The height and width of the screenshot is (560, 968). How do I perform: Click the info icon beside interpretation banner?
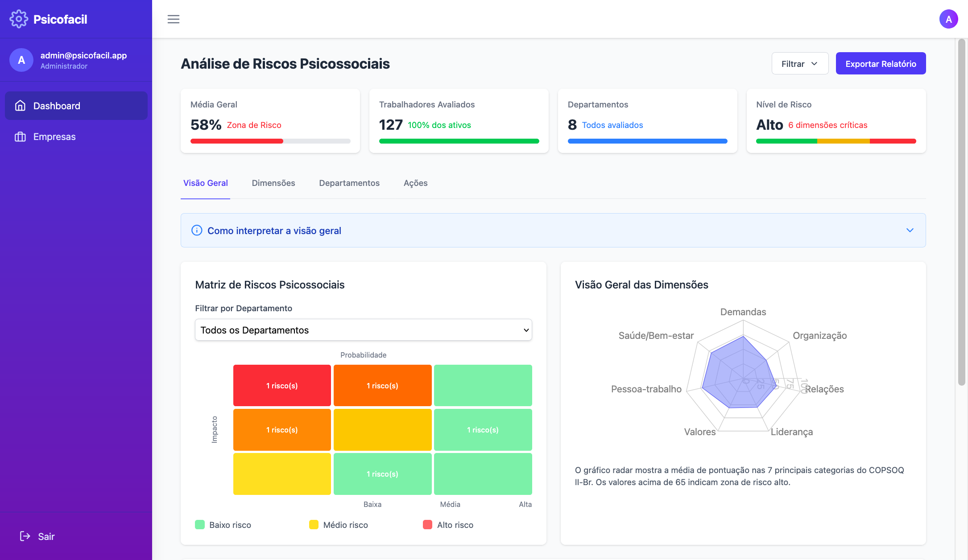tap(196, 230)
